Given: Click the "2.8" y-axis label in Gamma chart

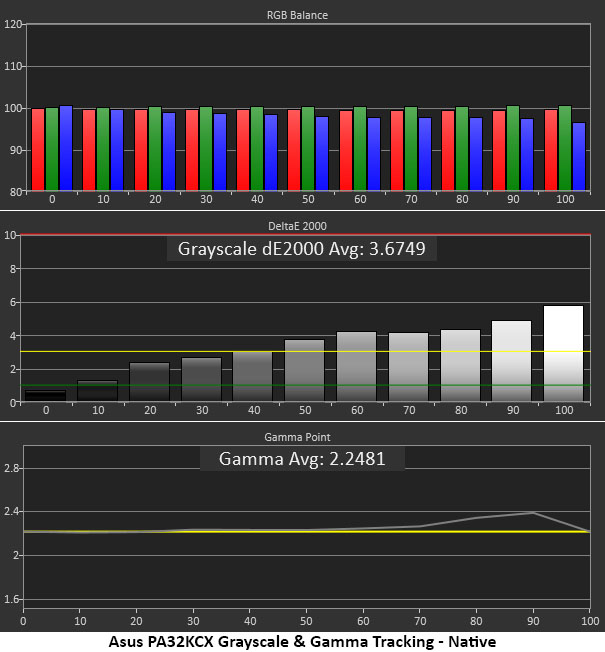Looking at the screenshot, I should click(11, 468).
